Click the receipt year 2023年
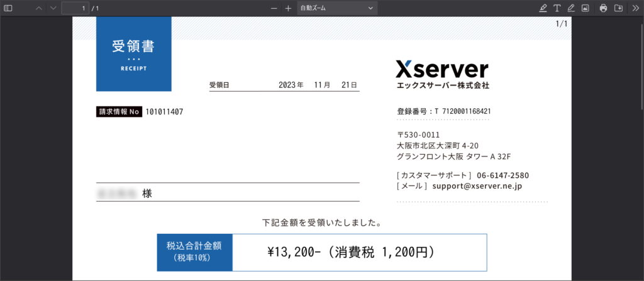The width and height of the screenshot is (644, 281). click(x=291, y=85)
